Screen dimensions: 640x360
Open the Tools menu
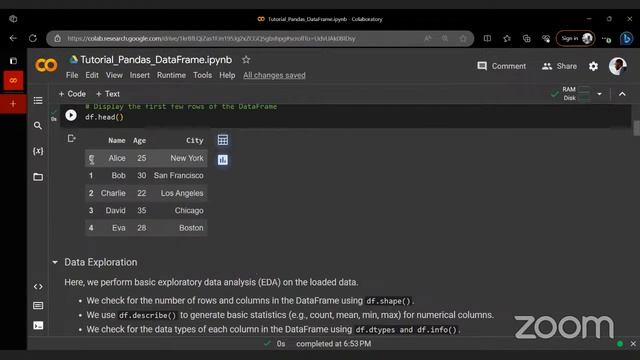(202, 75)
